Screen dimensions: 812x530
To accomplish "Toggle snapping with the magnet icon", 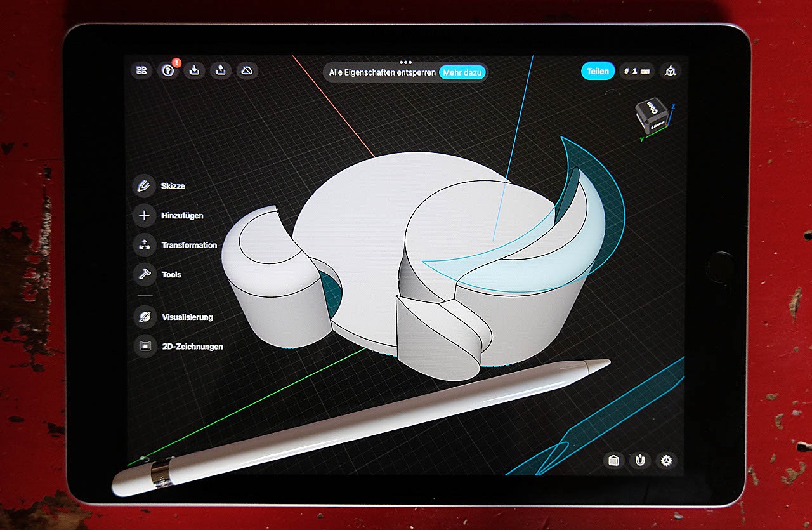I will click(x=639, y=461).
